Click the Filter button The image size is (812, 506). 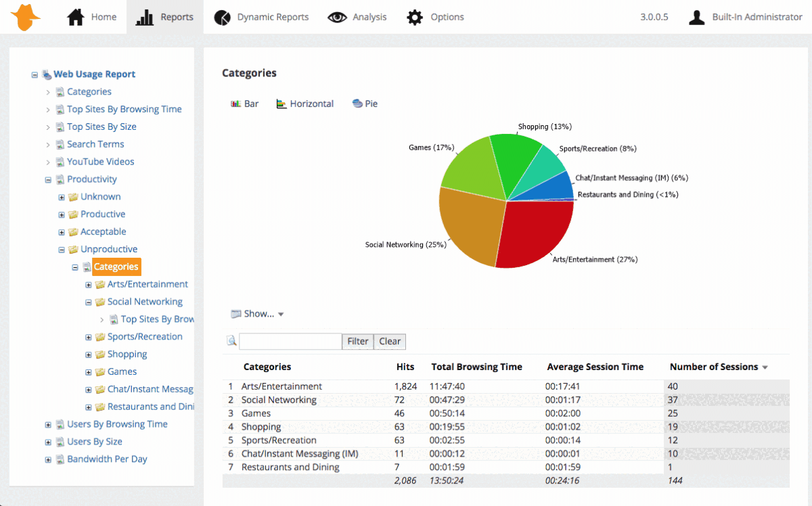[358, 342]
